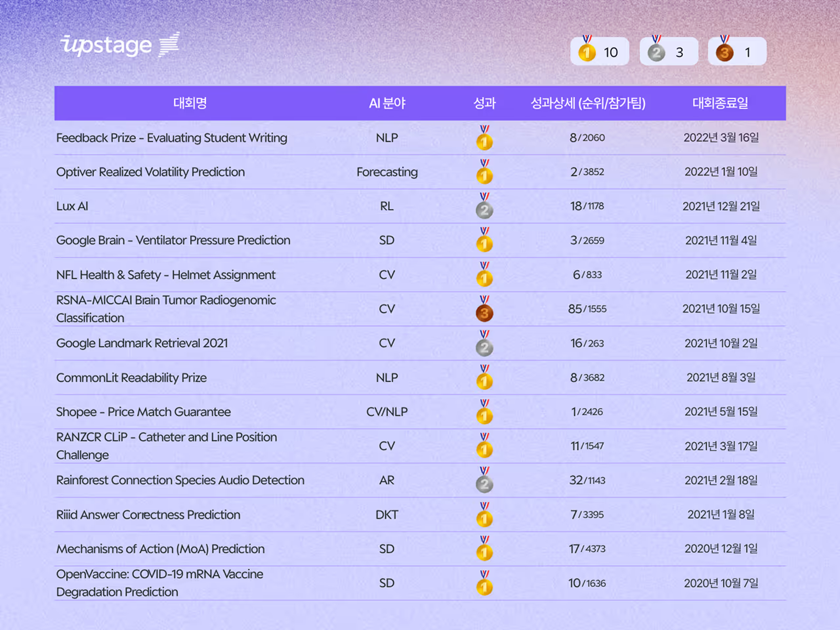This screenshot has width=840, height=630.
Task: Click the 'Forecasting' field cell
Action: click(387, 172)
